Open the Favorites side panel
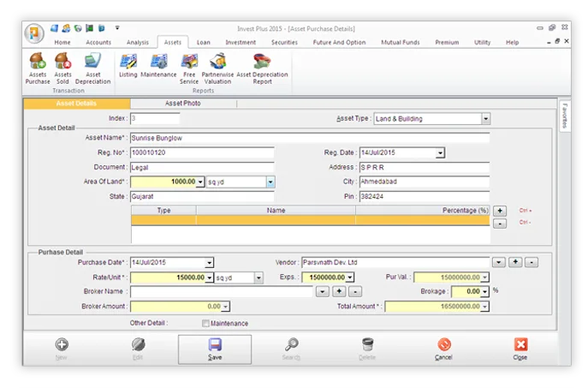The height and width of the screenshot is (388, 588). click(565, 116)
